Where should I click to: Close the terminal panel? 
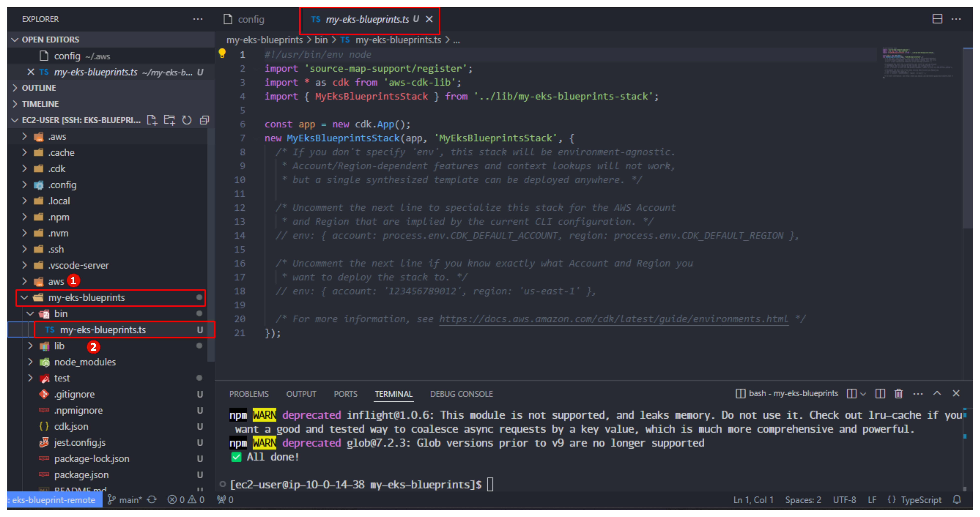point(956,393)
